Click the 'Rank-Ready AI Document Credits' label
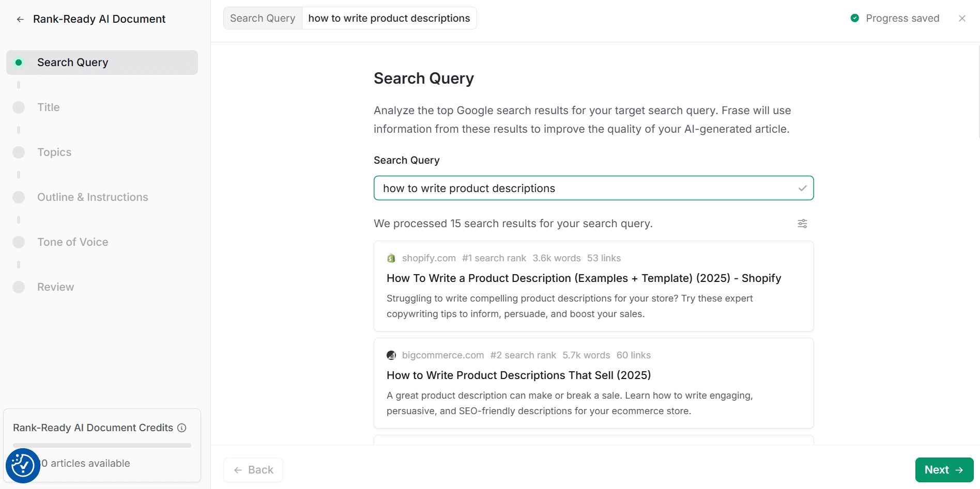Image resolution: width=980 pixels, height=489 pixels. pyautogui.click(x=93, y=428)
